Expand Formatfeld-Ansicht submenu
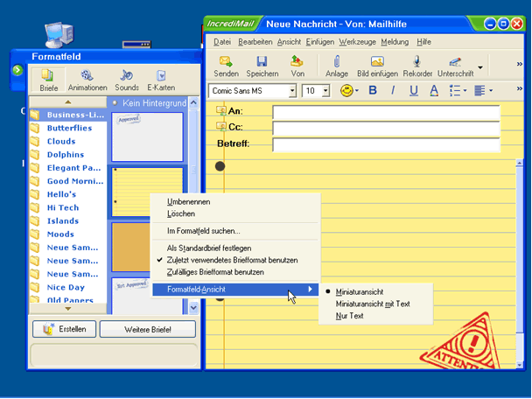The width and height of the screenshot is (532, 399). 235,290
